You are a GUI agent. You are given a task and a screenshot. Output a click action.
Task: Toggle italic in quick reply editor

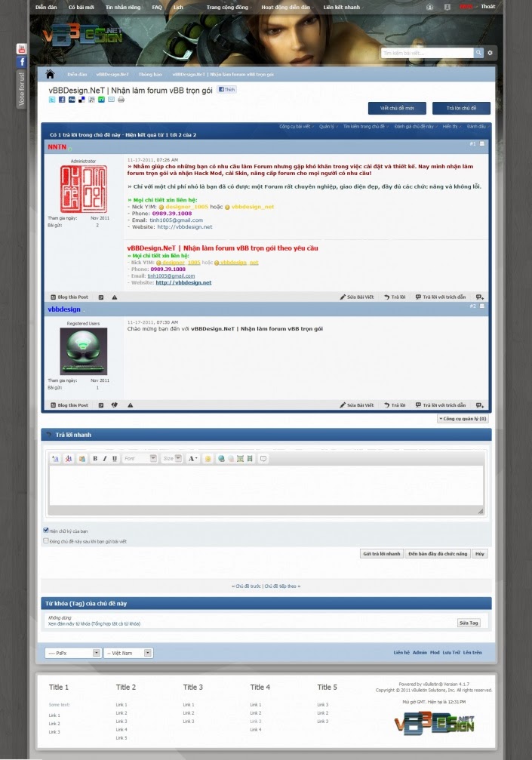[x=105, y=459]
